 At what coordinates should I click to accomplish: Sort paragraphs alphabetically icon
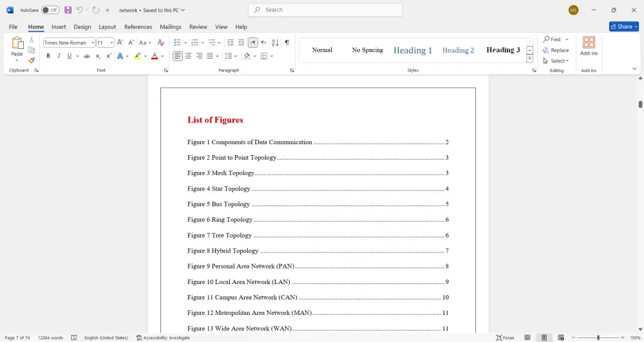pos(275,43)
